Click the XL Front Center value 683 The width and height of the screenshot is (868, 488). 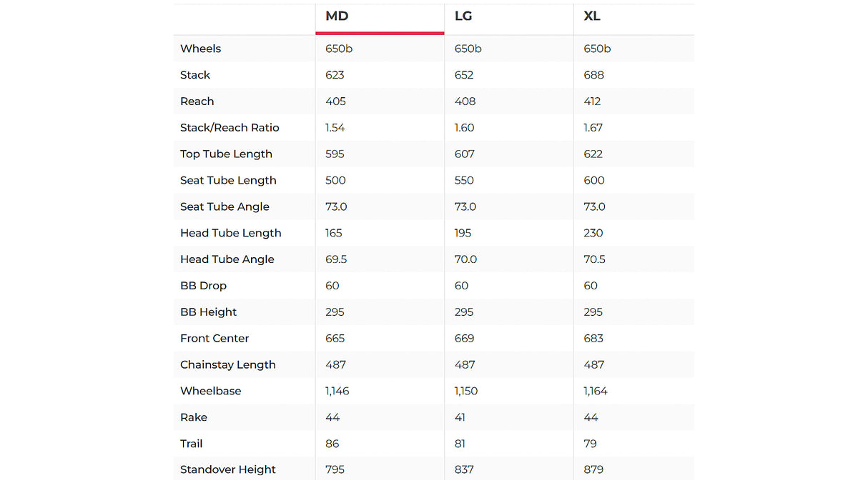593,339
